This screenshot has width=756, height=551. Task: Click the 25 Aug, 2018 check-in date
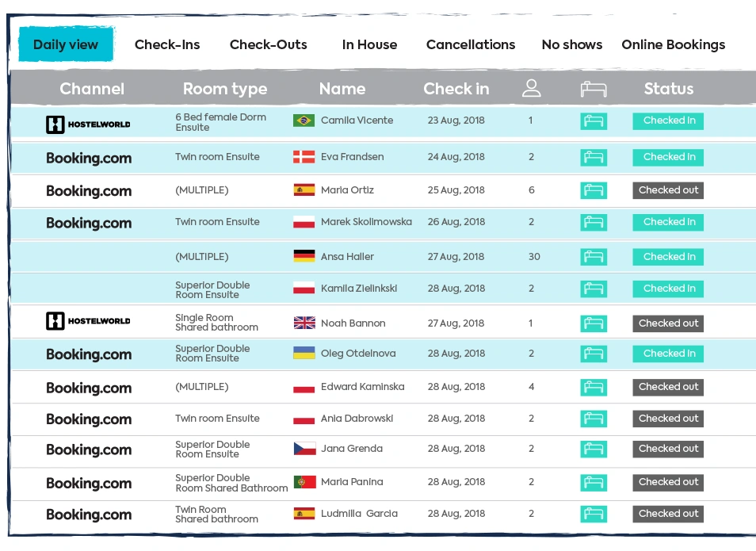(456, 190)
